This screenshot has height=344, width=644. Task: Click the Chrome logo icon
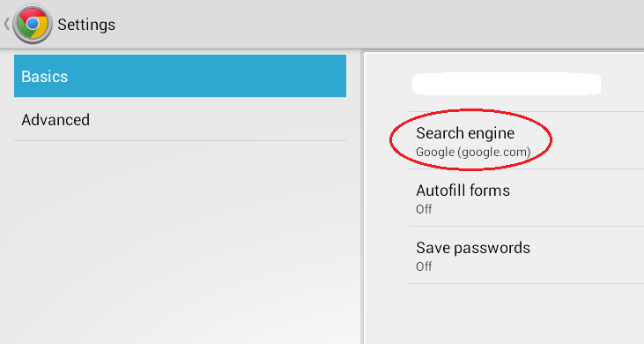(33, 24)
